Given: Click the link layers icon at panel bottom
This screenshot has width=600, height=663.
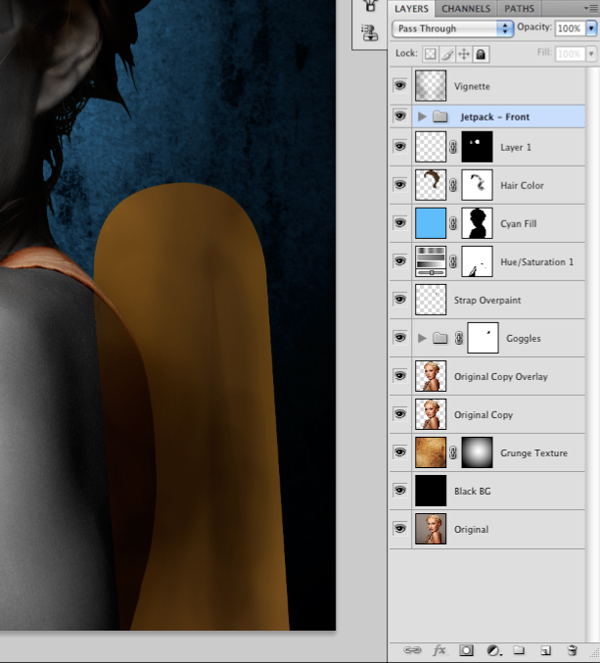Looking at the screenshot, I should (x=412, y=650).
